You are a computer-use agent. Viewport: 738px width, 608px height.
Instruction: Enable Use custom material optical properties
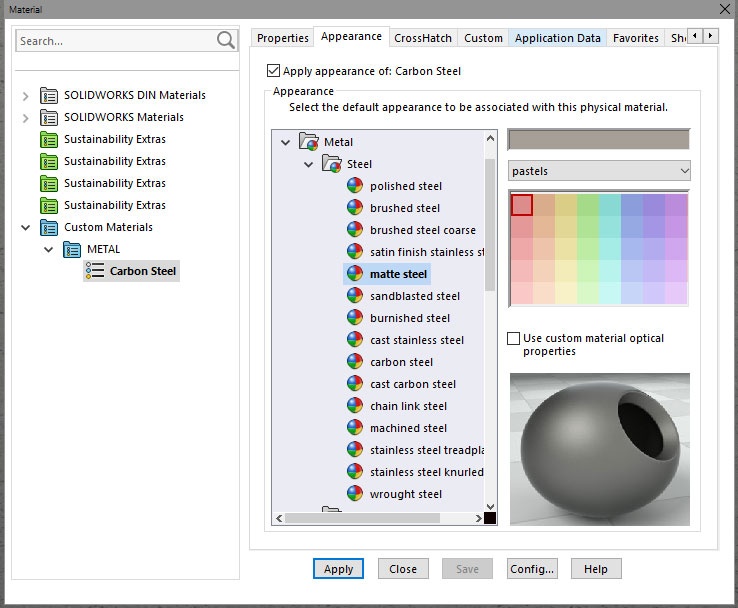pos(513,338)
